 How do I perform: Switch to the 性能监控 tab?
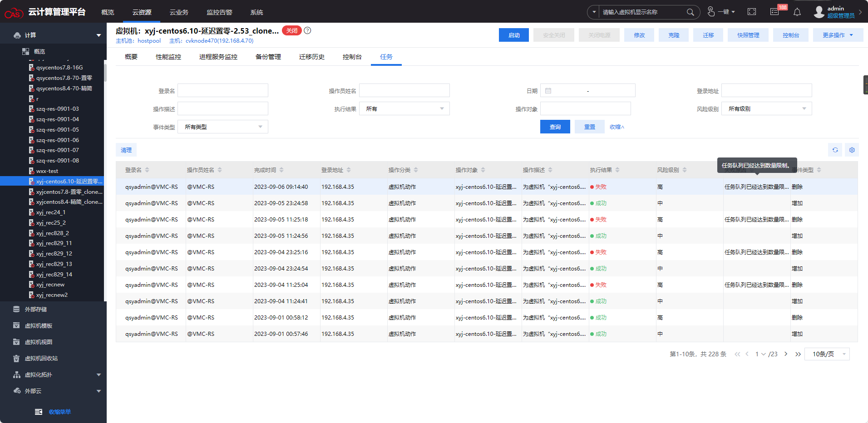[168, 57]
